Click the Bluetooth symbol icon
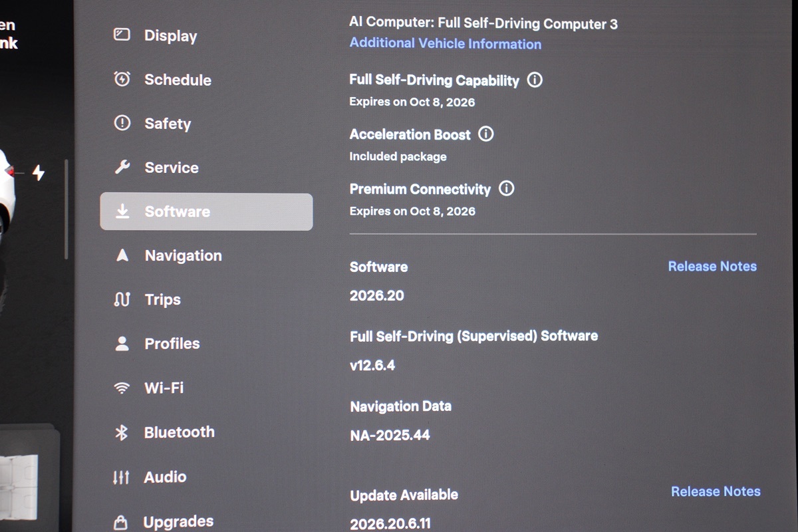This screenshot has height=532, width=798. (x=121, y=432)
